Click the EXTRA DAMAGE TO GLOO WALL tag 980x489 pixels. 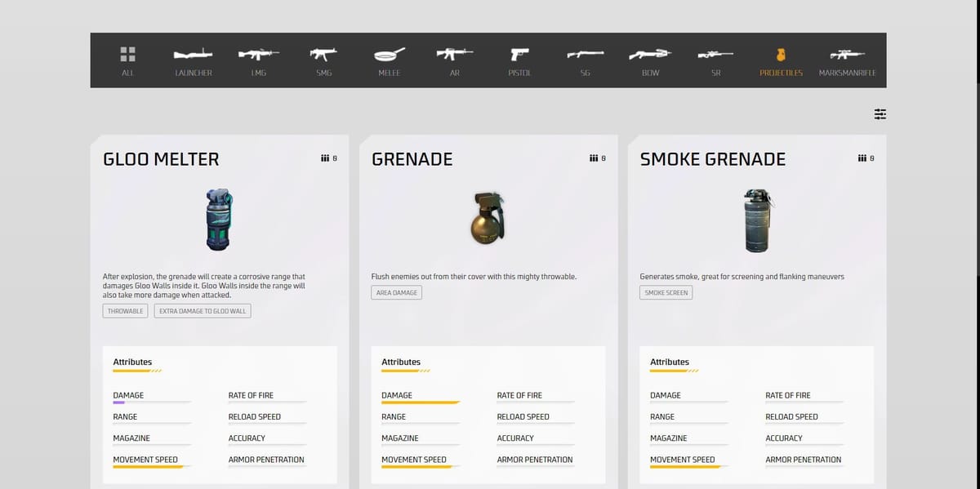click(202, 310)
